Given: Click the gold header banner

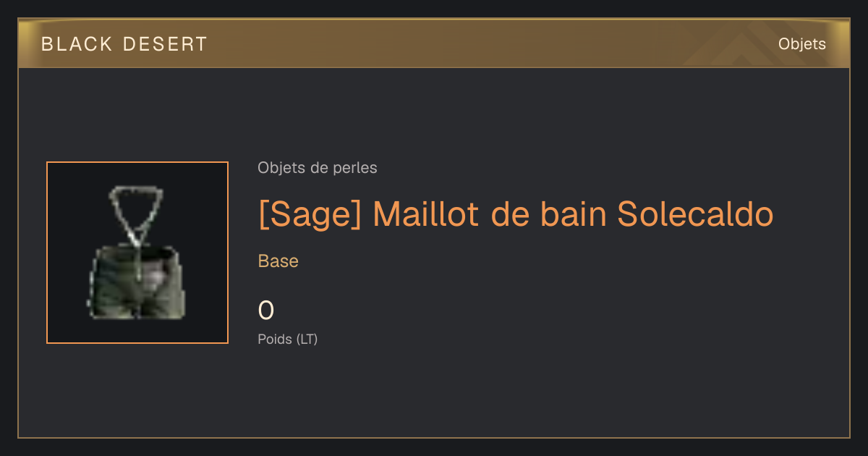Looking at the screenshot, I should pos(434,43).
